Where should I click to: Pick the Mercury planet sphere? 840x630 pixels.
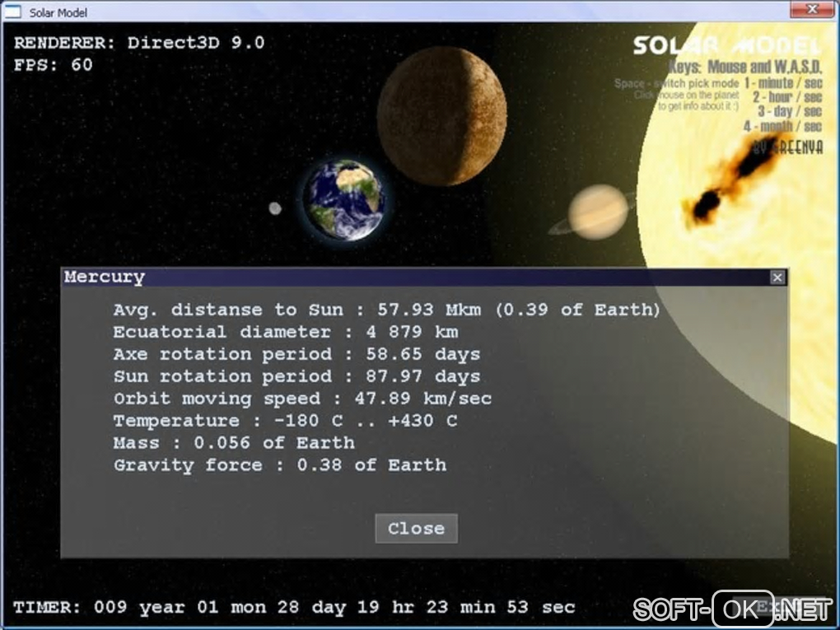(x=442, y=116)
